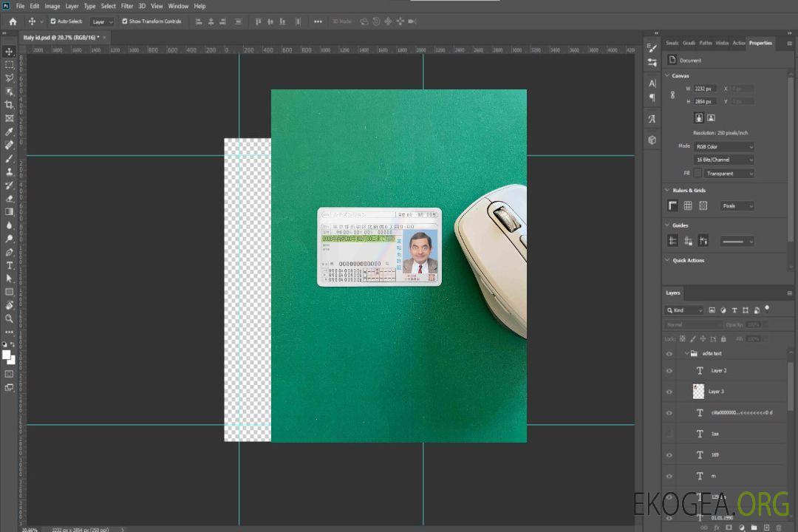Collapse the Canvas section
This screenshot has height=532, width=798.
click(x=667, y=75)
